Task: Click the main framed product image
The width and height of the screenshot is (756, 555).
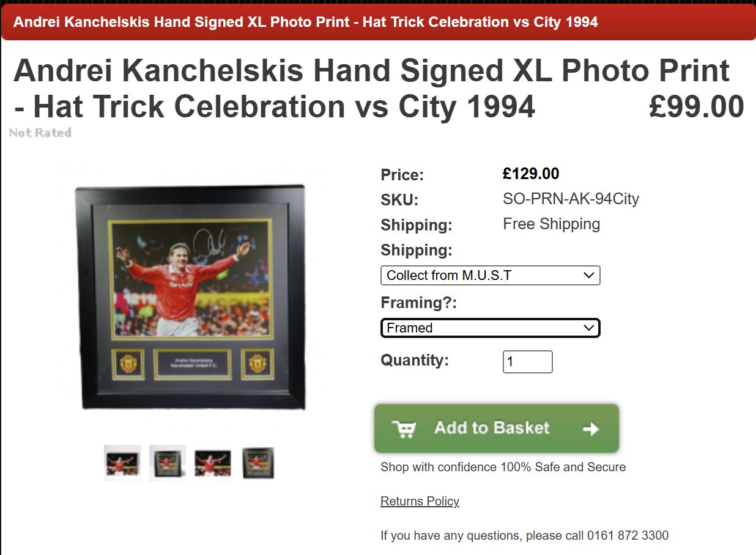Action: [x=190, y=297]
